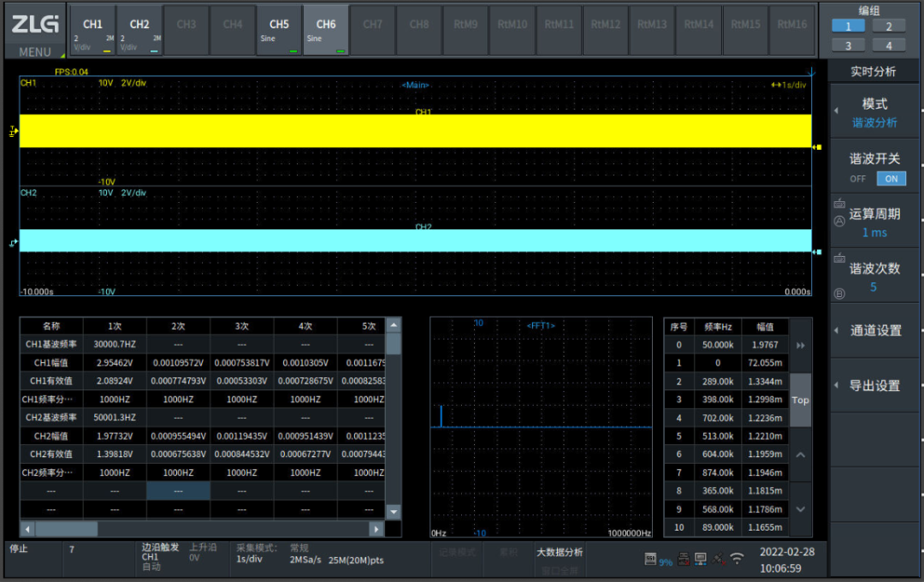The width and height of the screenshot is (924, 582).
Task: Click the USB storage device icon
Action: [684, 559]
